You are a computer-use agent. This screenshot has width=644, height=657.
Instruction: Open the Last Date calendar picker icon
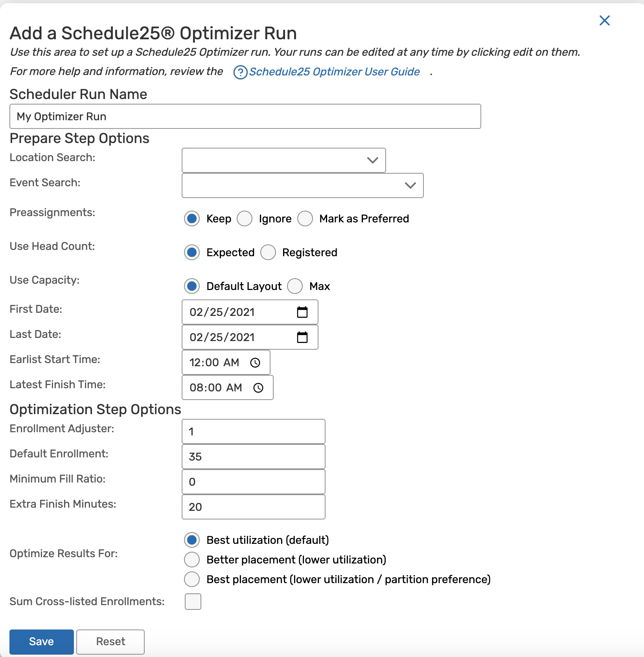[302, 338]
